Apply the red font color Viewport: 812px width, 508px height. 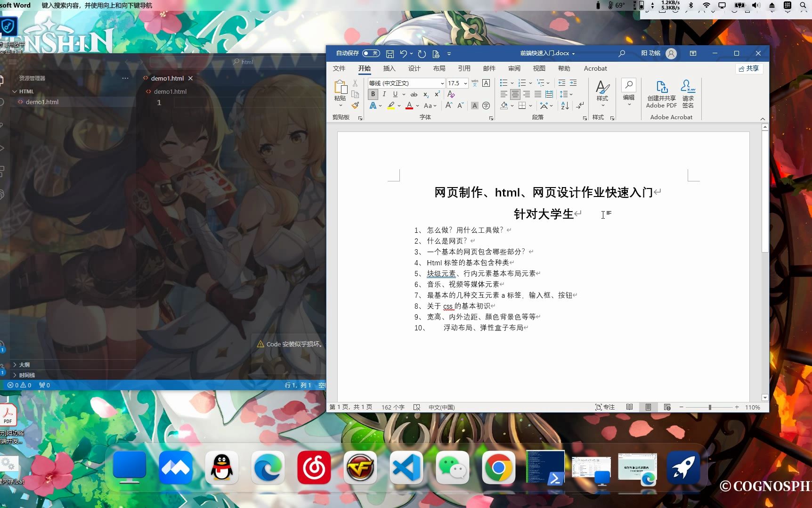pyautogui.click(x=409, y=106)
